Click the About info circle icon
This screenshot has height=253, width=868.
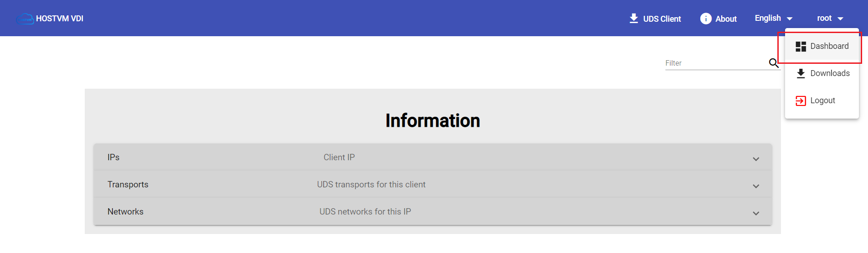pyautogui.click(x=706, y=19)
